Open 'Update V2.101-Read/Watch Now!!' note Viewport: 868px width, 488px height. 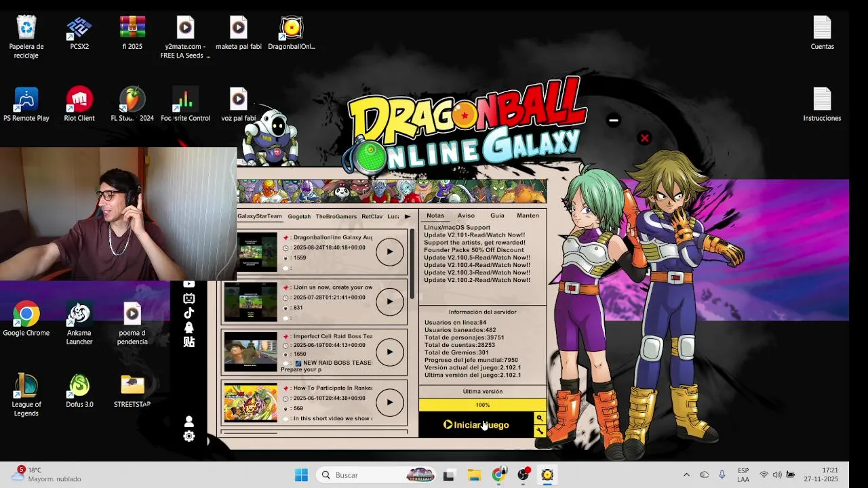click(x=474, y=235)
